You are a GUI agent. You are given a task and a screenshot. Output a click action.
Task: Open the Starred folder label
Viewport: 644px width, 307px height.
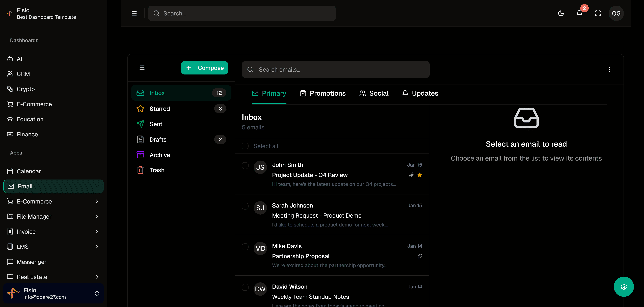159,109
